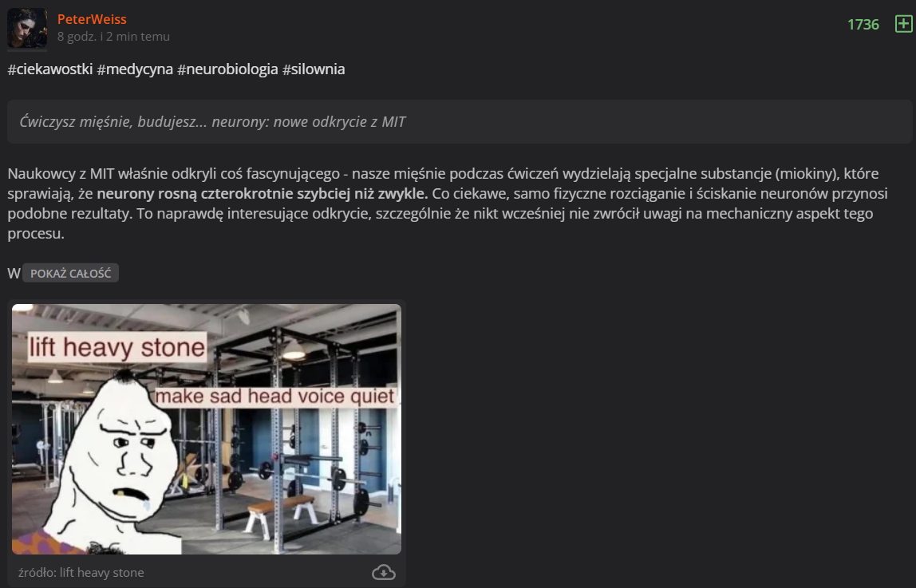Upvote the post with the green plus icon
The height and width of the screenshot is (588, 916).
coord(904,24)
